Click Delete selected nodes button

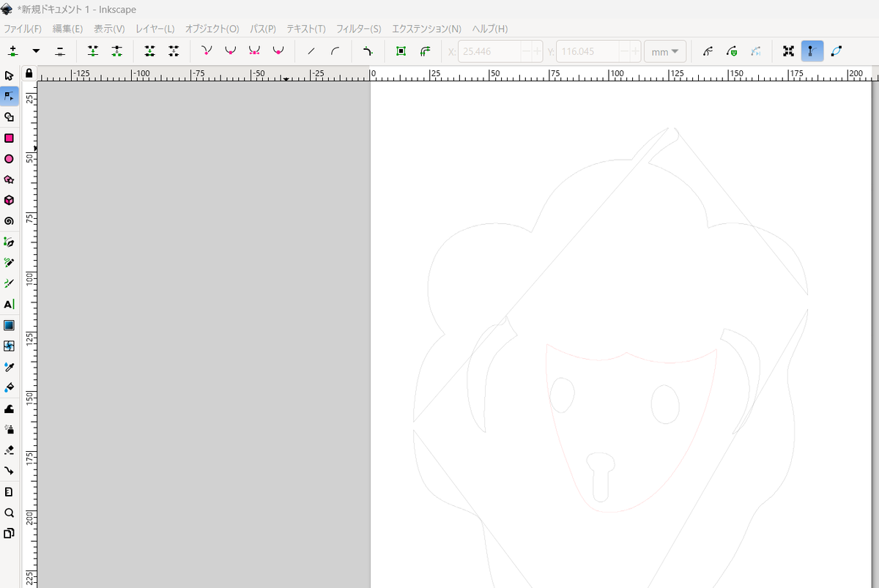60,51
